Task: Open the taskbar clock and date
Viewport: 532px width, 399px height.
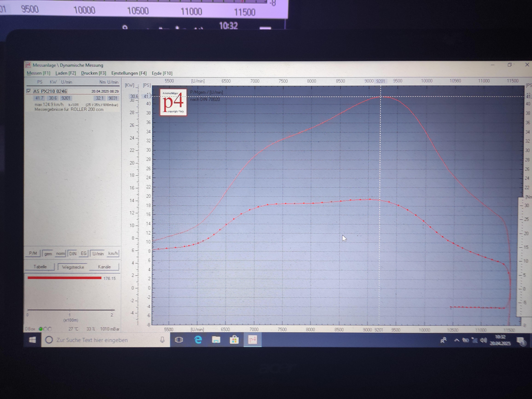Action: [x=500, y=340]
